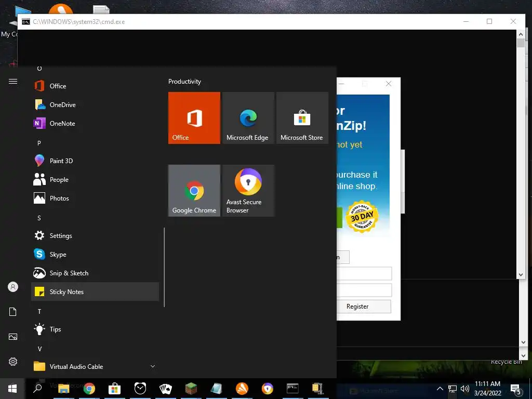Open Settings from the app list
532x399 pixels.
click(95, 235)
